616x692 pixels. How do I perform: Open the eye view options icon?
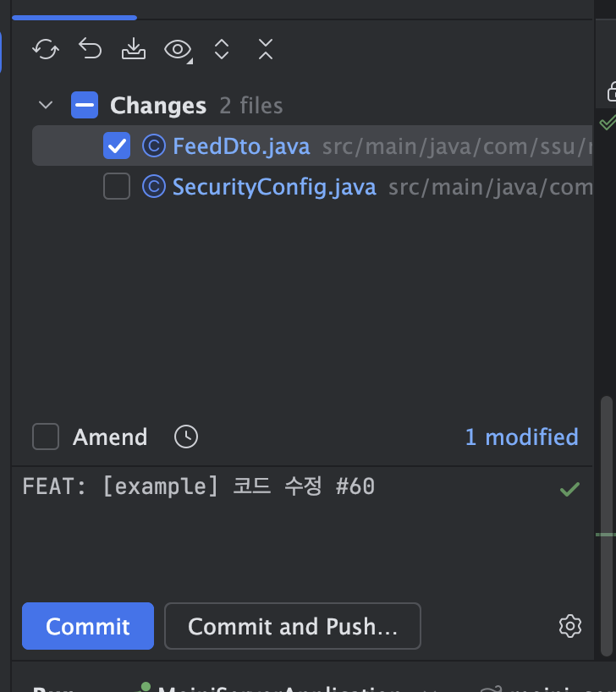(x=178, y=49)
